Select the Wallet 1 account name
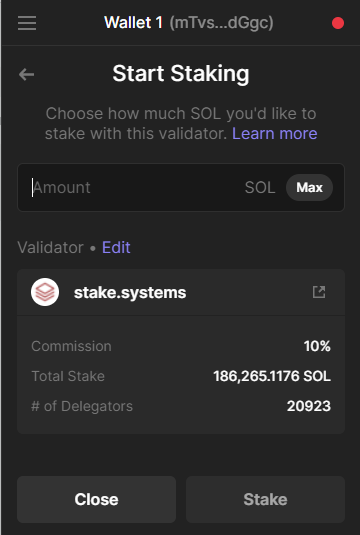 (x=133, y=23)
